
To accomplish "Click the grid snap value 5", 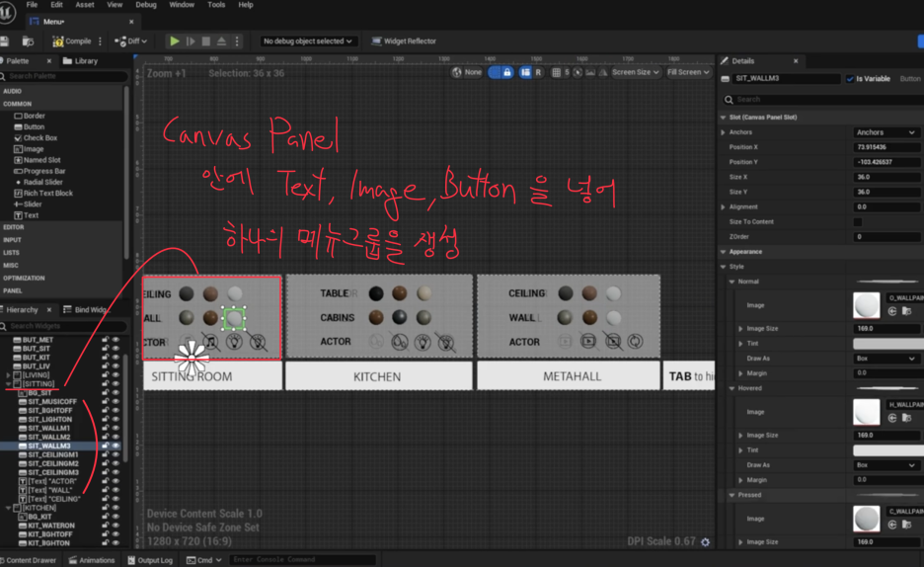I will 567,72.
